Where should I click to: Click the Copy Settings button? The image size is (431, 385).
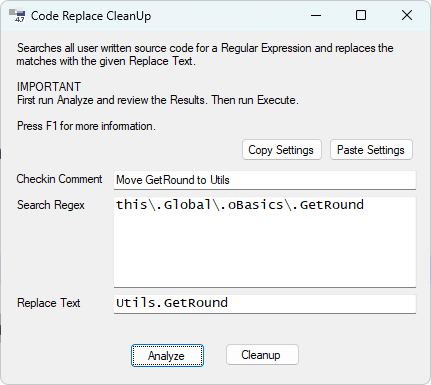282,150
